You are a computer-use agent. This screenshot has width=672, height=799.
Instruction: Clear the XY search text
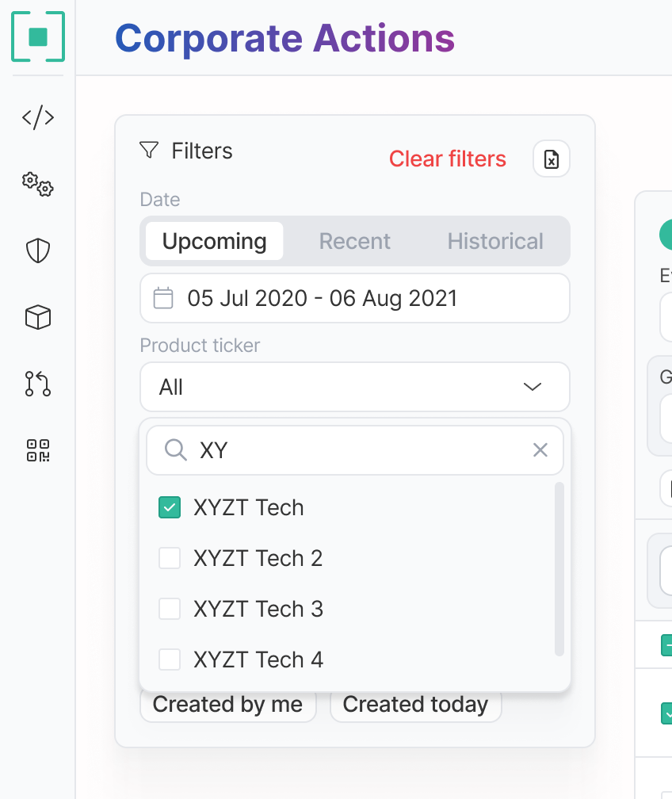point(540,450)
